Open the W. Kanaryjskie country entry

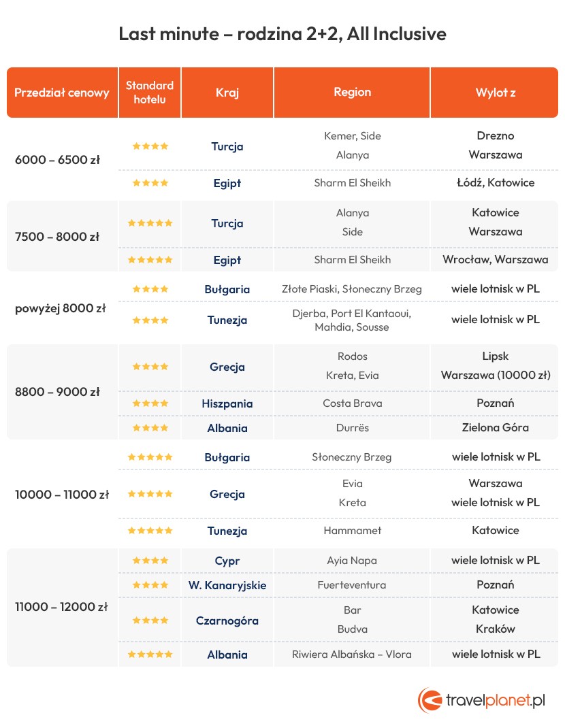pyautogui.click(x=227, y=585)
